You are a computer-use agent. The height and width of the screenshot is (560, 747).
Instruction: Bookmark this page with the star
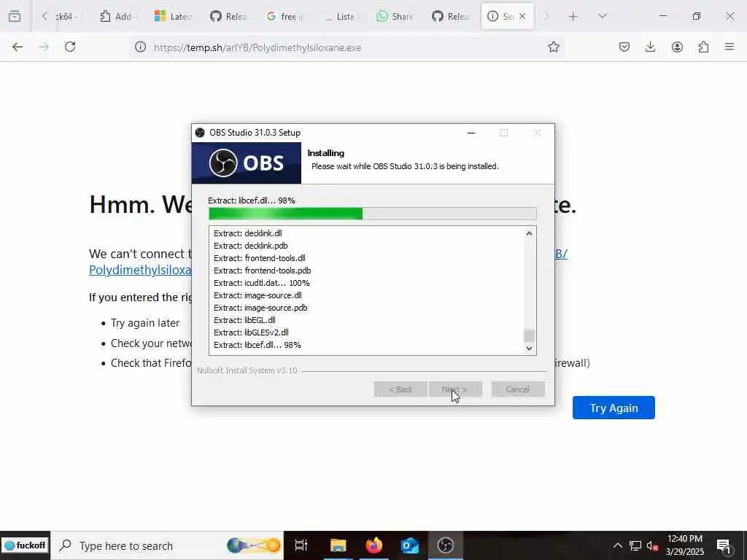coord(553,47)
